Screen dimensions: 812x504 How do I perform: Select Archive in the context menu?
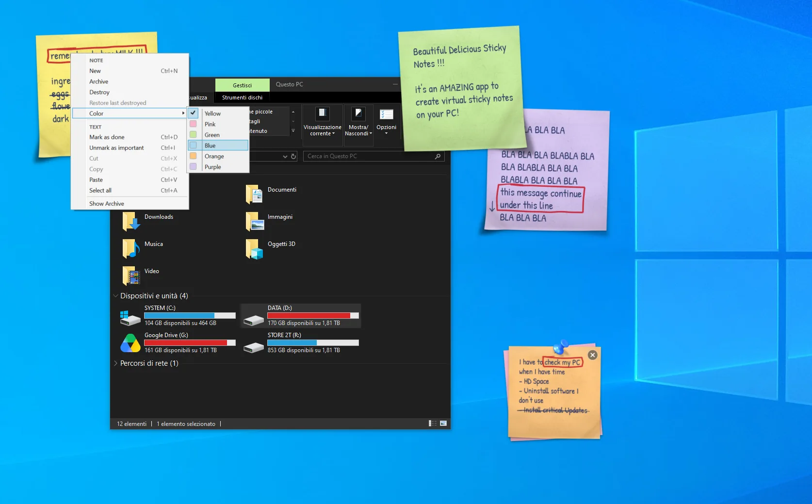(130, 81)
